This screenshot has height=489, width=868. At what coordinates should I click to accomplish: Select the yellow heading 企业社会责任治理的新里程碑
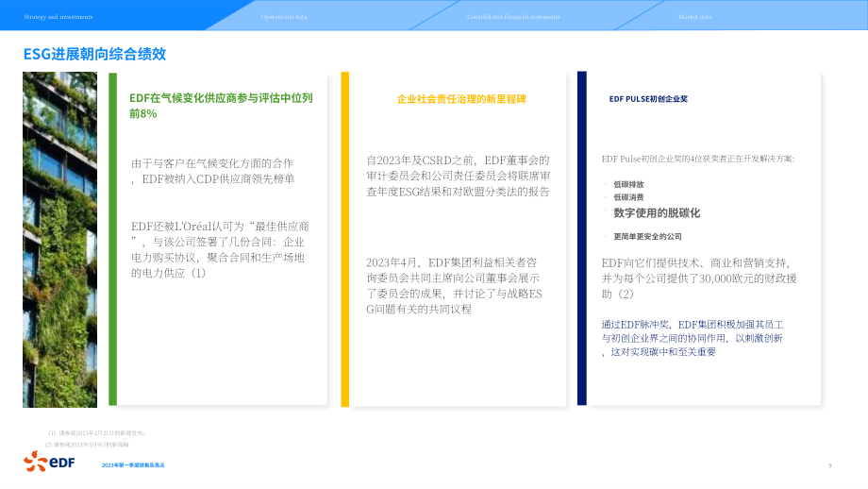(x=461, y=99)
